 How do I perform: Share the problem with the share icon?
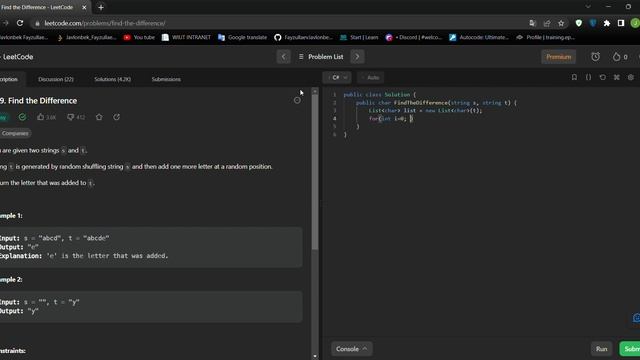117,117
